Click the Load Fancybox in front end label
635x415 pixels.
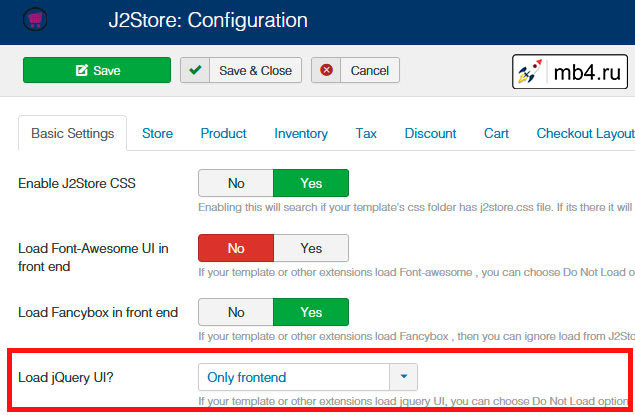point(98,313)
